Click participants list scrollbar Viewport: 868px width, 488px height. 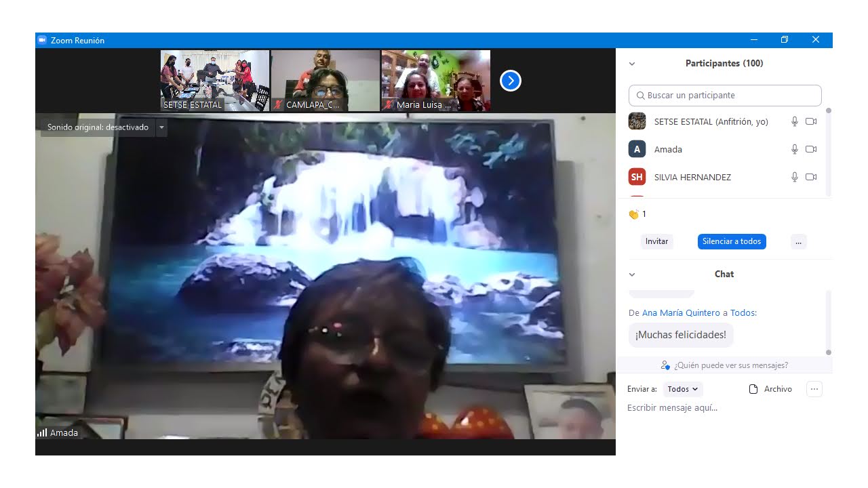[x=828, y=152]
